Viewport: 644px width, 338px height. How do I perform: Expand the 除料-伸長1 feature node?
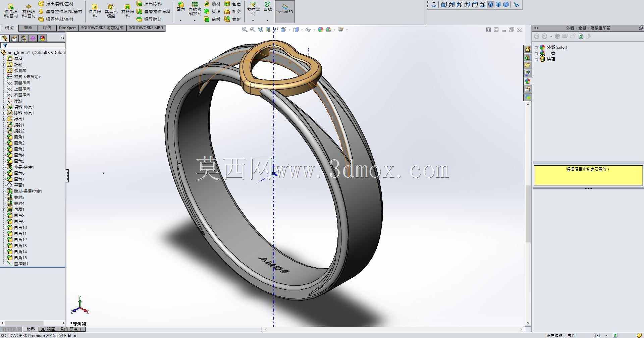pyautogui.click(x=4, y=113)
